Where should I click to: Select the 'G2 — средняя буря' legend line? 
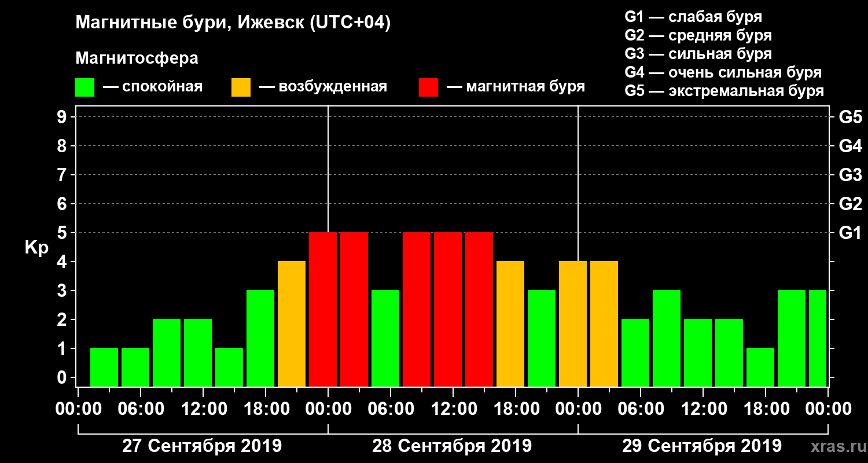(698, 35)
